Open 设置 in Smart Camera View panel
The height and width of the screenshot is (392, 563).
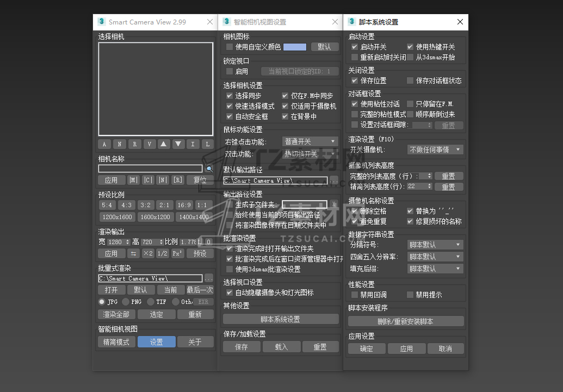156,342
